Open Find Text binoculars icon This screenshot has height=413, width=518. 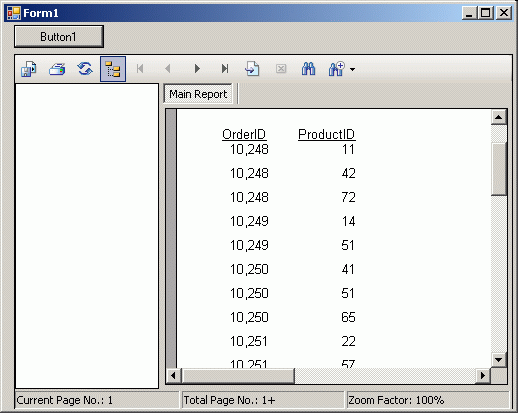coord(308,69)
